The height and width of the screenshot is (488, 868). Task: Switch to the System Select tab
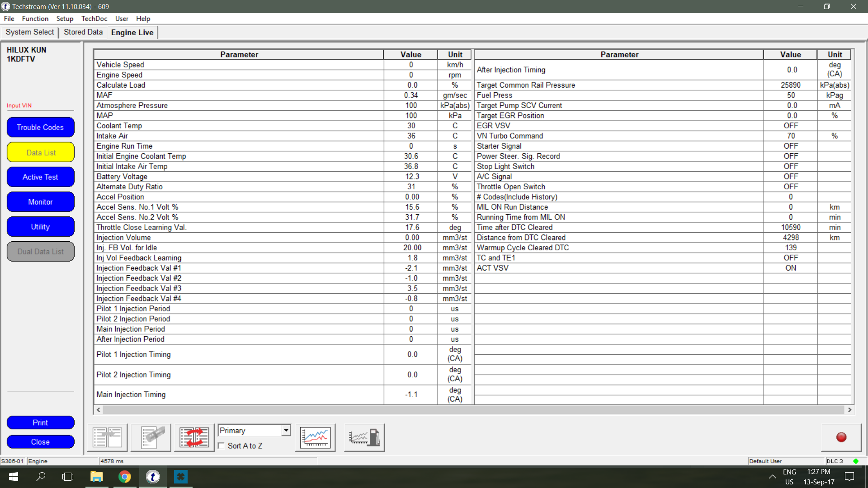pyautogui.click(x=30, y=32)
